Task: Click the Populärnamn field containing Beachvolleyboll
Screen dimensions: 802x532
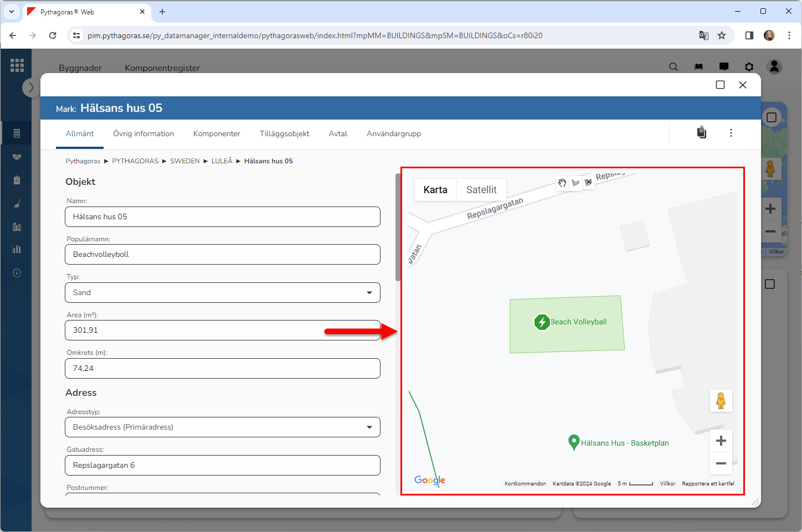Action: pyautogui.click(x=223, y=255)
